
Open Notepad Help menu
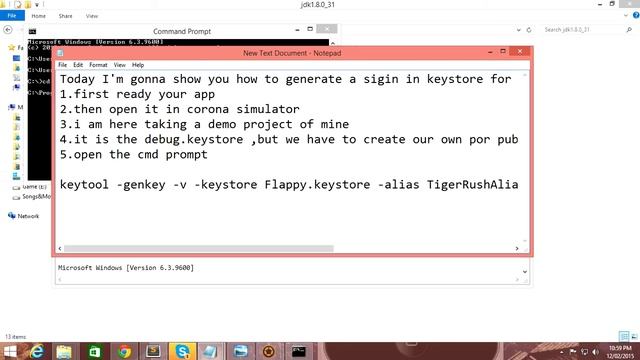pos(138,65)
